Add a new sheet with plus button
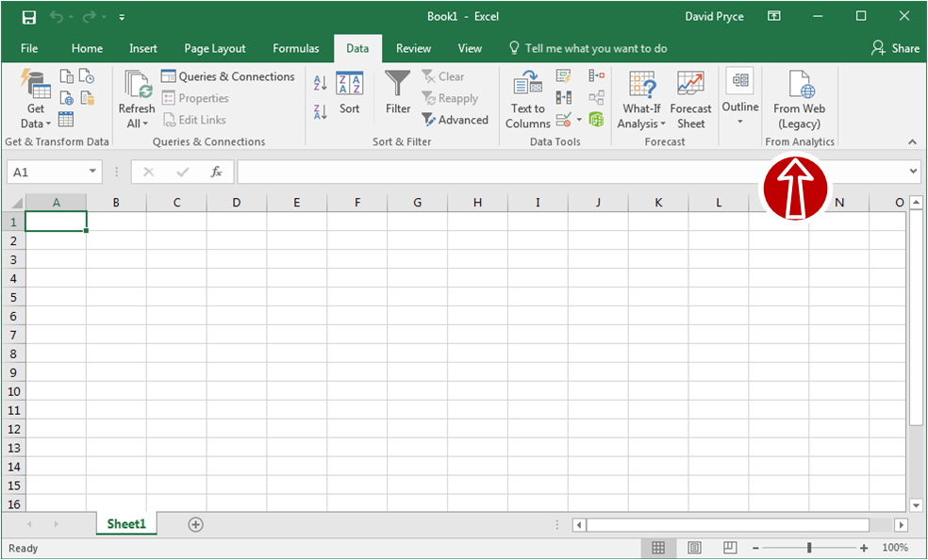The height and width of the screenshot is (560, 928). (195, 524)
